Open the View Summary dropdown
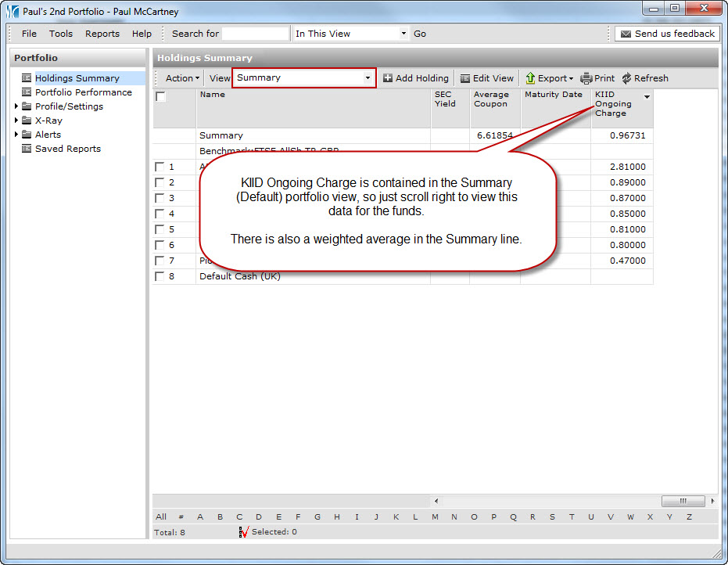This screenshot has width=728, height=565. click(x=368, y=78)
